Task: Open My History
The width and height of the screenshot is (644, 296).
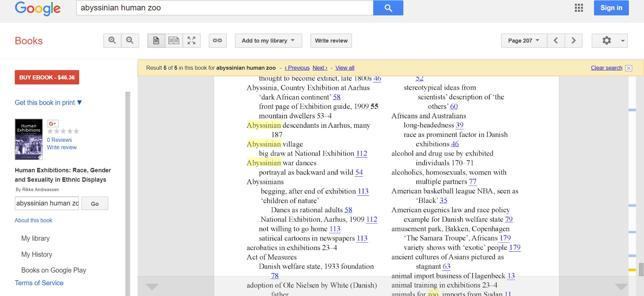Action: click(x=37, y=254)
